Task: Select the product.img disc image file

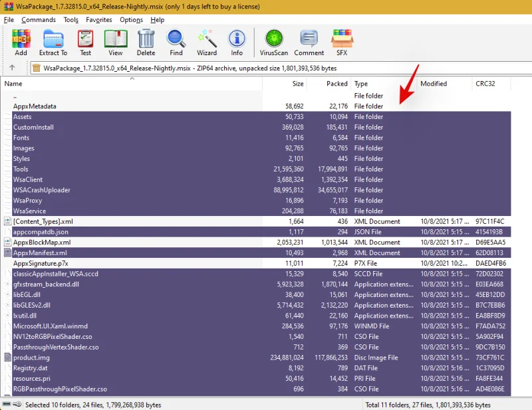Action: tap(31, 358)
